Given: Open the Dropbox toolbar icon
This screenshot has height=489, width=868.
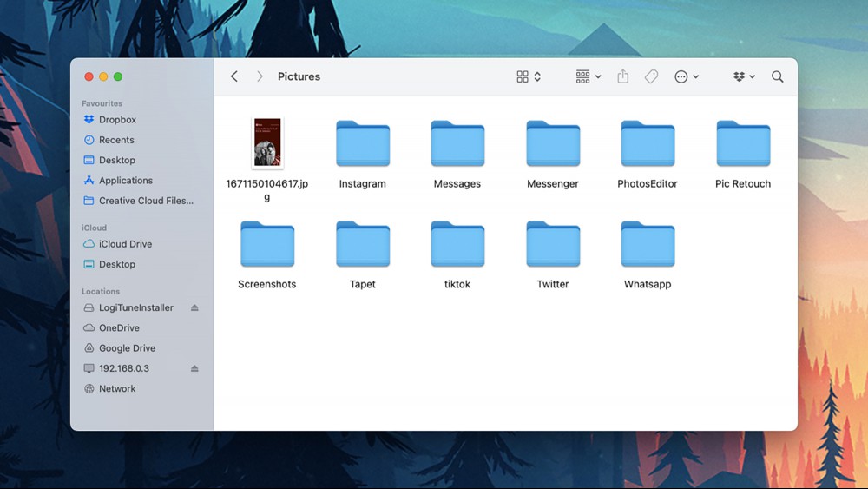Looking at the screenshot, I should coord(739,76).
